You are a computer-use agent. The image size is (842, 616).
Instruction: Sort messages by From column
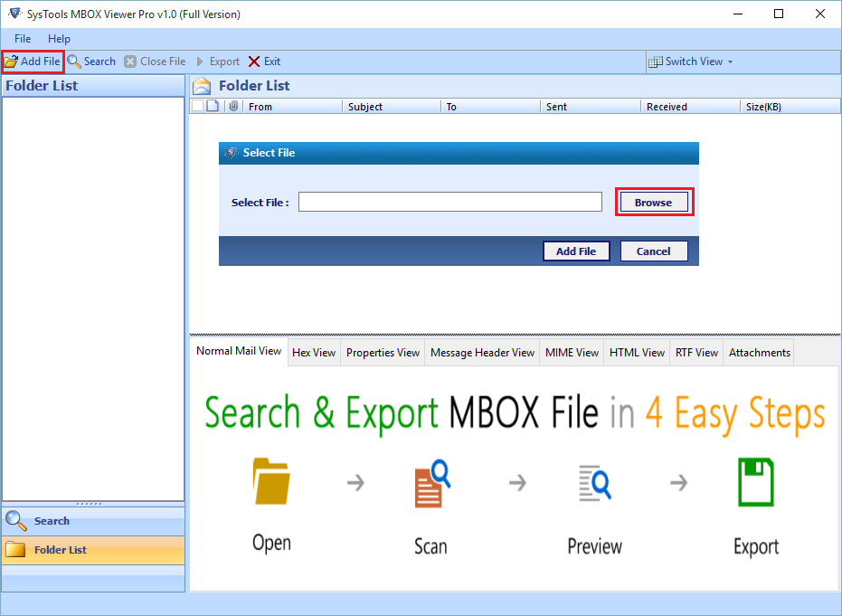(x=293, y=107)
